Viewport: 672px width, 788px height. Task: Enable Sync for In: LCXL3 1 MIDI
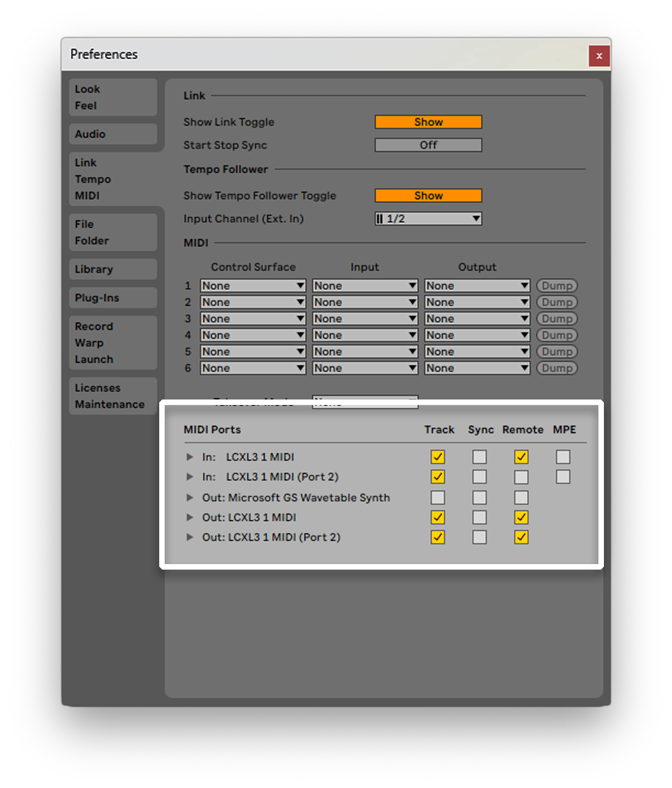[479, 457]
